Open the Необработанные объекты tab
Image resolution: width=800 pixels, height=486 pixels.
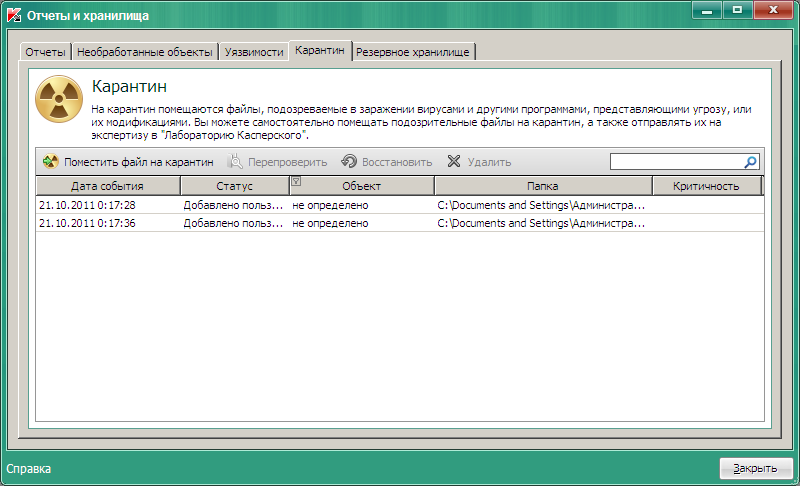pos(145,52)
